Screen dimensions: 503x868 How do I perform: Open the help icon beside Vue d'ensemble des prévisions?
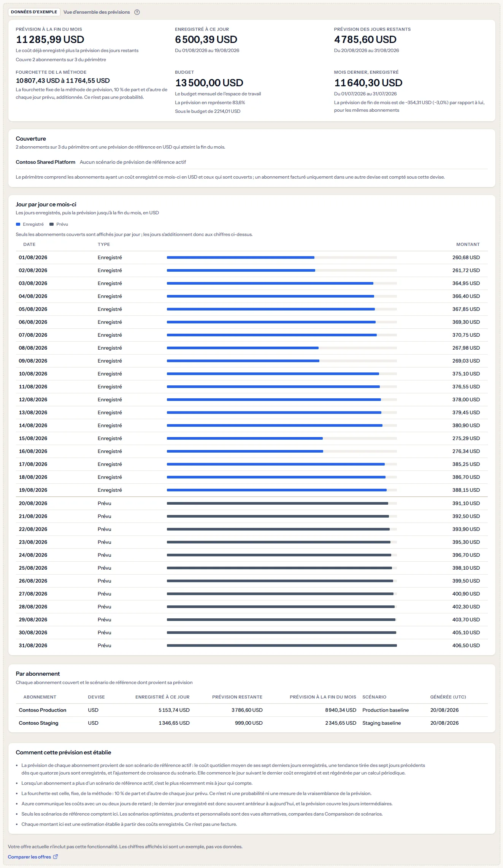click(x=137, y=12)
